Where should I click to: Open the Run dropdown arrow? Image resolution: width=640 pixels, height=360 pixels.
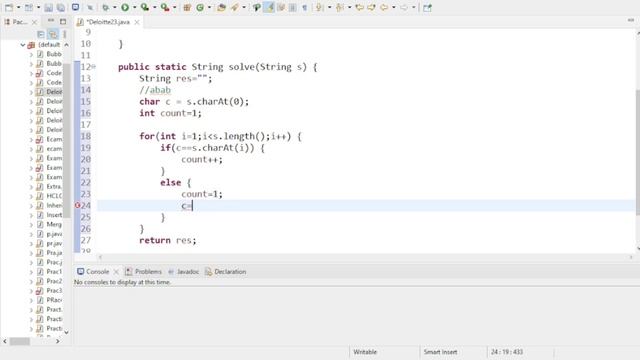[x=134, y=7]
